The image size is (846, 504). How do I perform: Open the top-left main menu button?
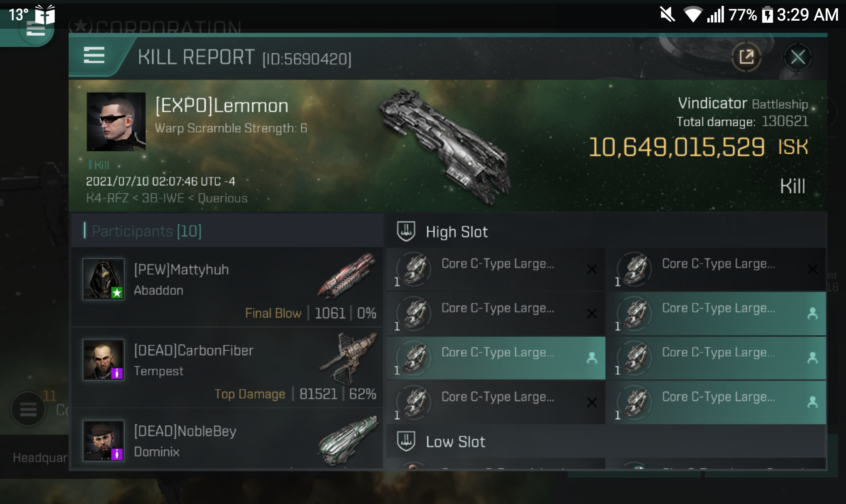click(x=35, y=30)
